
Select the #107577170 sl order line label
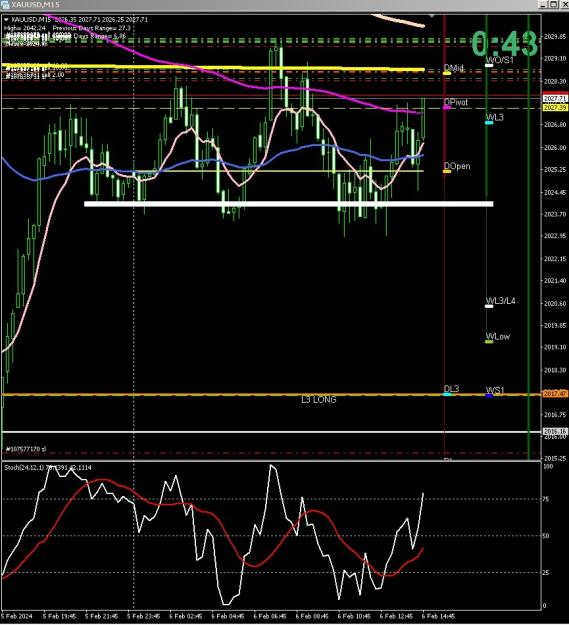tap(26, 449)
